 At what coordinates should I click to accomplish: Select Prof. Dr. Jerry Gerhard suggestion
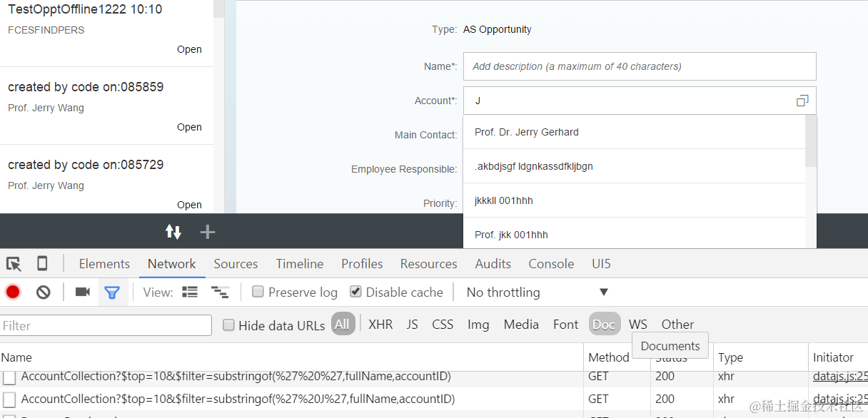(527, 132)
